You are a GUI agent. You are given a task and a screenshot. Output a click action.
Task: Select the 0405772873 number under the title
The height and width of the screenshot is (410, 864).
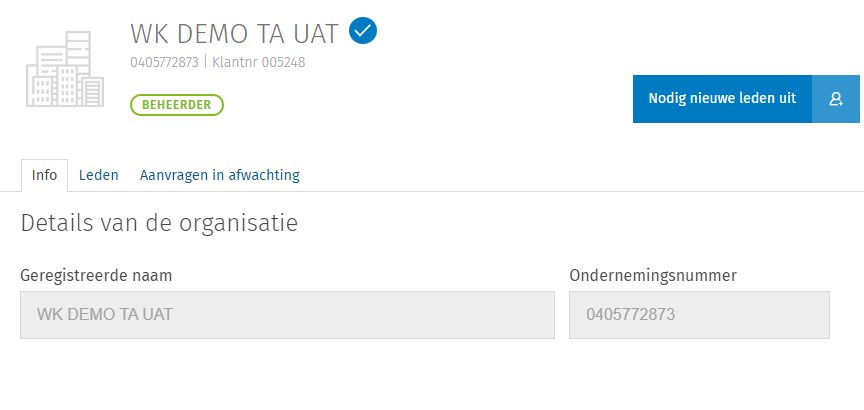click(164, 62)
